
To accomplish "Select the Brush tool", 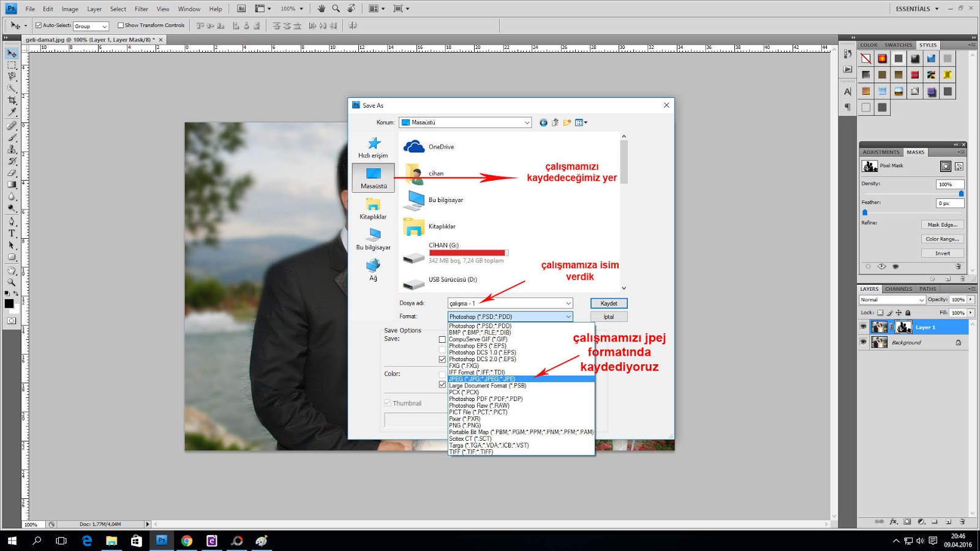I will tap(12, 138).
